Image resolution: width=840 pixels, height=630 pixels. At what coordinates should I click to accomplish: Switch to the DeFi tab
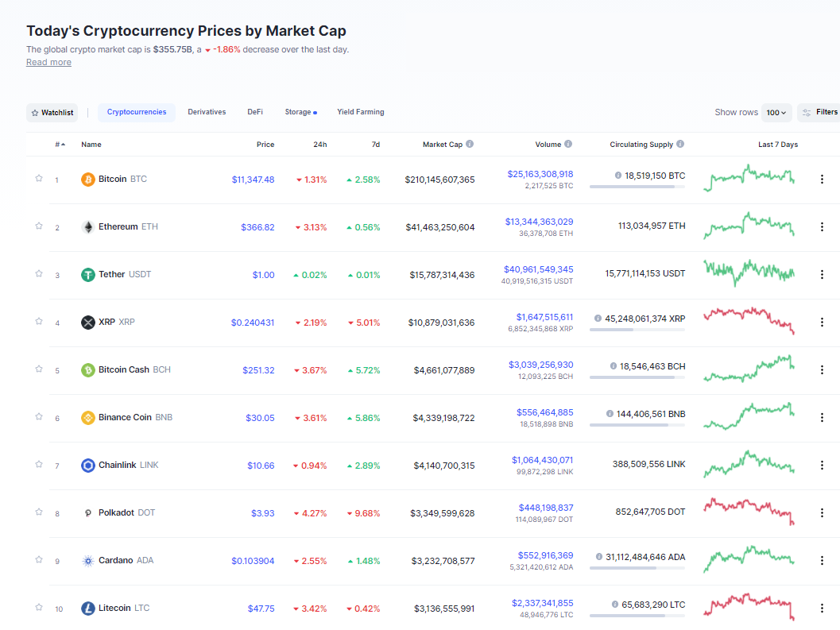coord(255,113)
